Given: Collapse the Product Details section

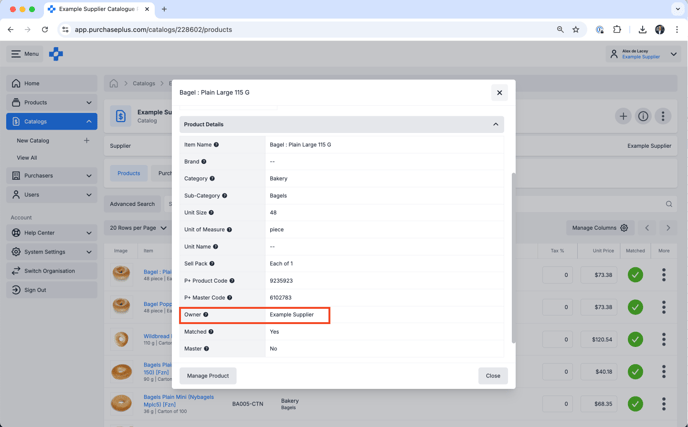Looking at the screenshot, I should (x=495, y=125).
